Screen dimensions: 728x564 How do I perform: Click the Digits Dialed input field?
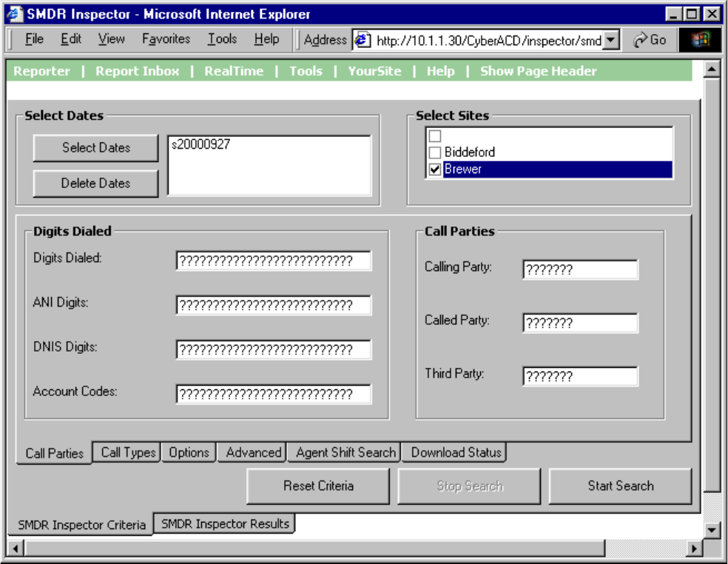tap(274, 261)
